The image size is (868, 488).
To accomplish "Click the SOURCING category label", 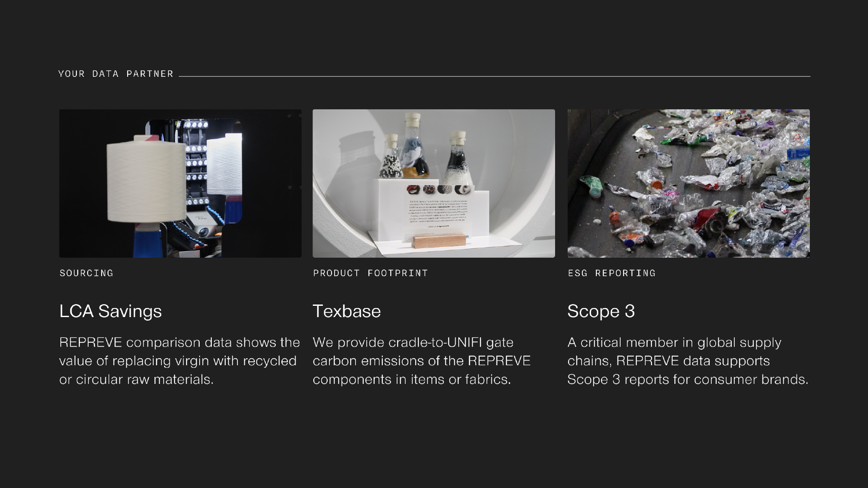I will pos(86,273).
